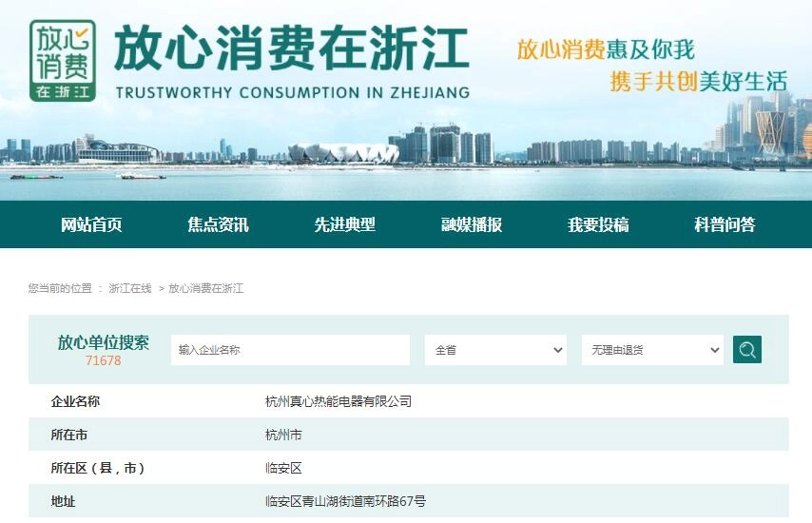This screenshot has height=523, width=812.
Task: Focus the 输入企业名称 search field
Action: pos(290,350)
